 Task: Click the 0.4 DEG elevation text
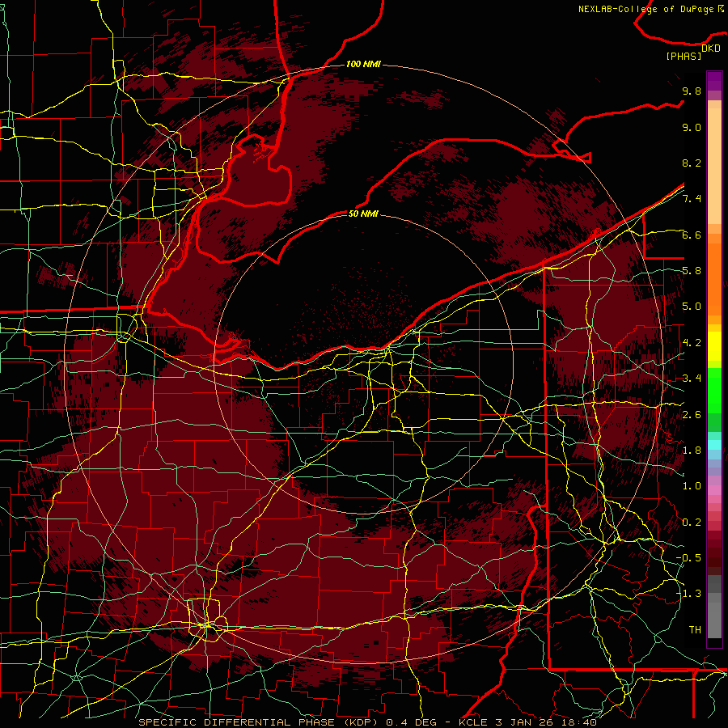click(412, 722)
